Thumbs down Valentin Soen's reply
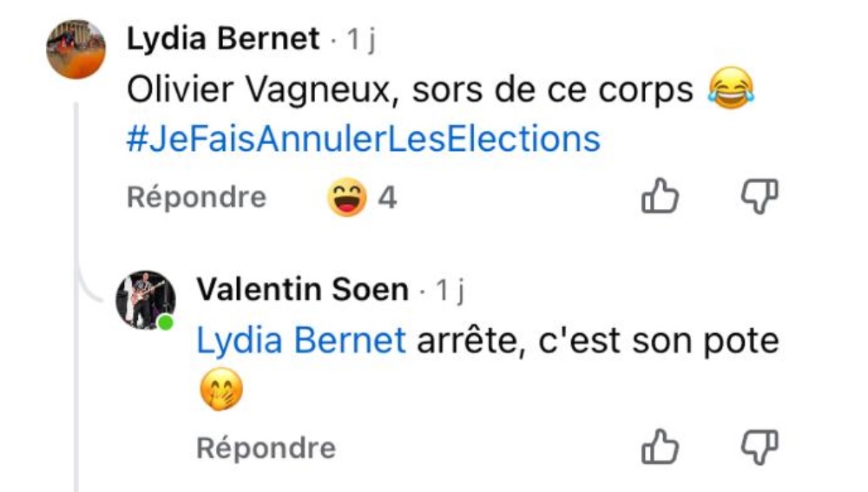This screenshot has height=492, width=868. (759, 447)
